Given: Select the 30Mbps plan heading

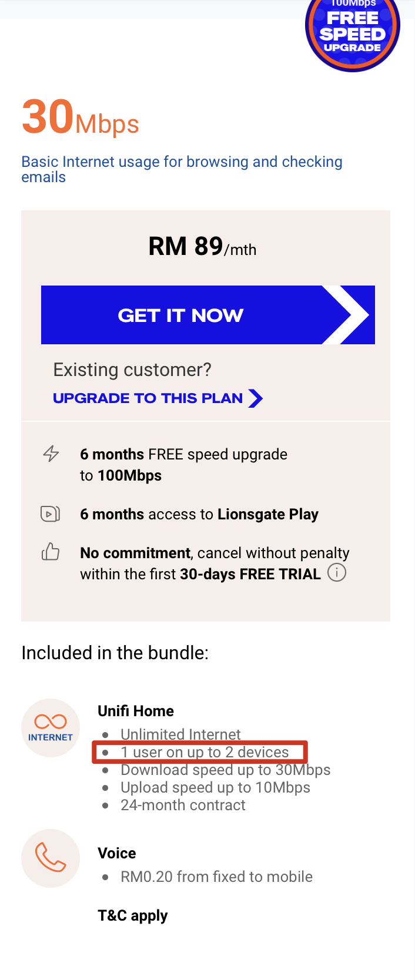Looking at the screenshot, I should [x=81, y=118].
